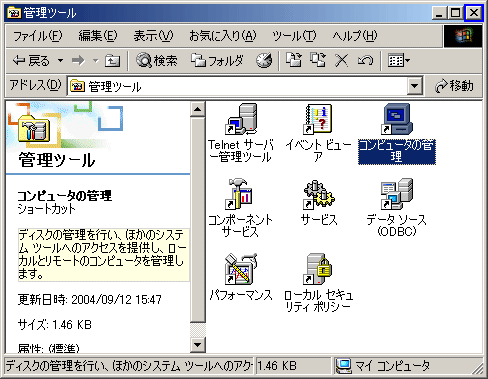Open the ツール(T) menu

coord(294,36)
